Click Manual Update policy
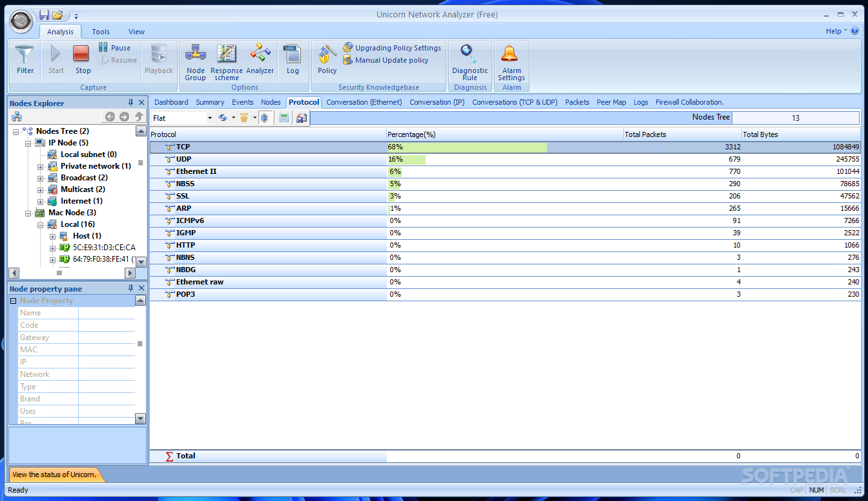This screenshot has width=868, height=501. [x=386, y=60]
